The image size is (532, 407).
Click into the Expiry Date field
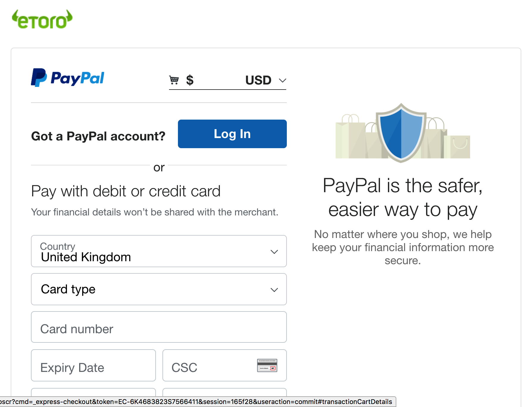click(93, 366)
